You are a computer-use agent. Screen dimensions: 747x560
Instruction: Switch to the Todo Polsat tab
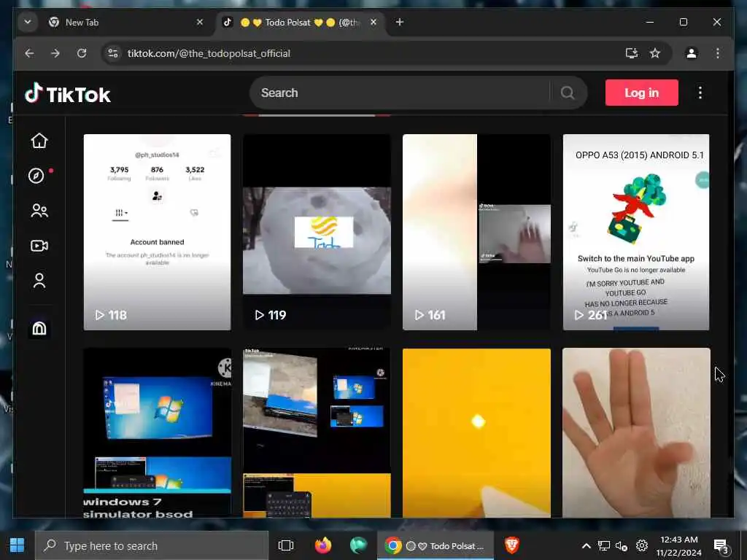pos(299,23)
